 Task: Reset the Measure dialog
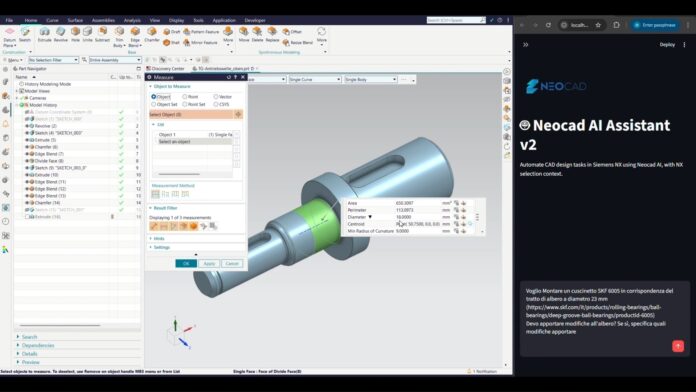point(229,77)
